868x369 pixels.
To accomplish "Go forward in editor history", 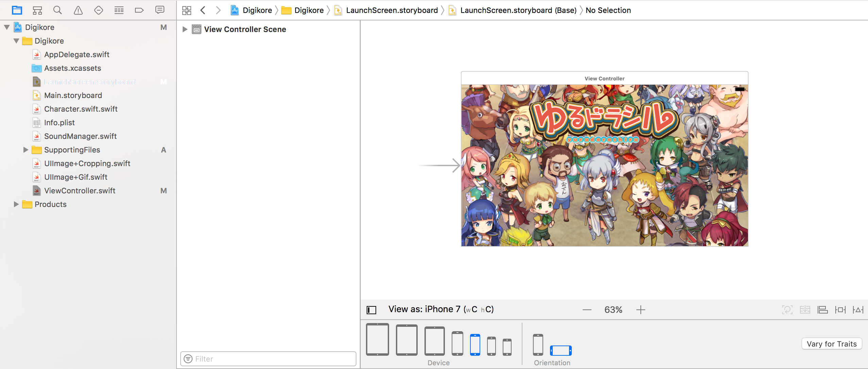I will [218, 10].
